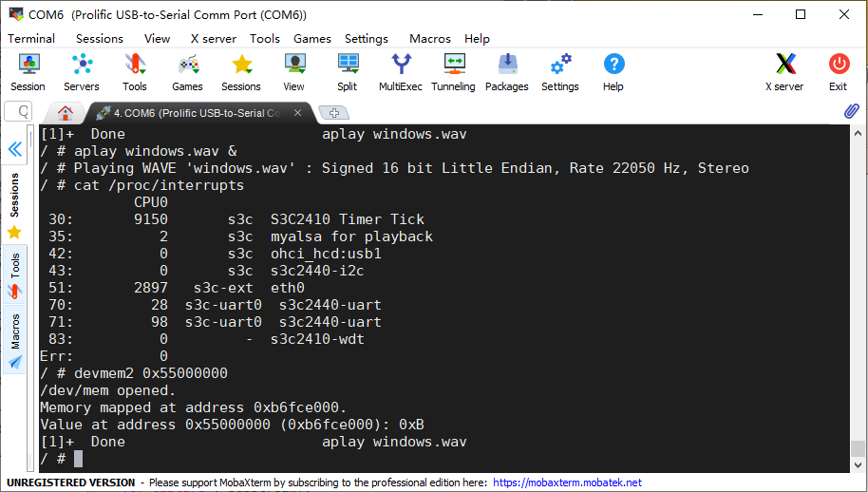Collapse the sidebar with double chevron
This screenshot has height=492, width=868.
tap(15, 149)
